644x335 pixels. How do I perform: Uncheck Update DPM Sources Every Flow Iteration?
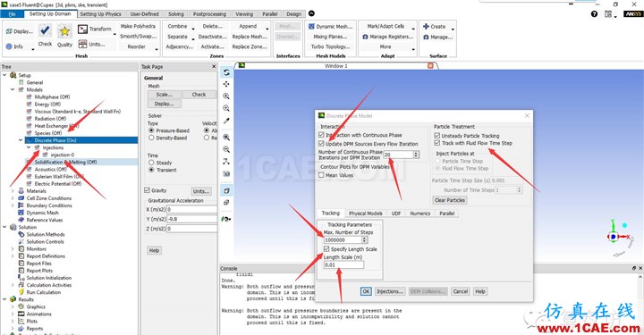(321, 144)
